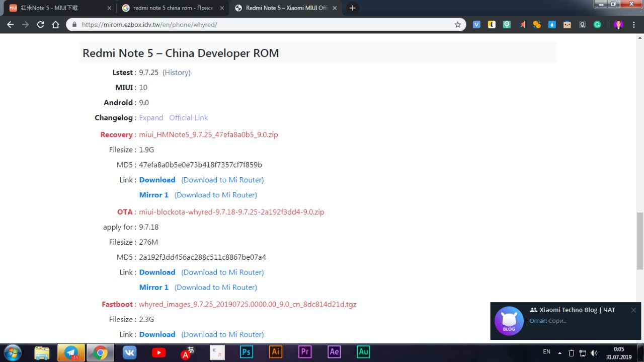This screenshot has height=362, width=644.
Task: Open the blue water drop extension icon
Action: (x=552, y=24)
